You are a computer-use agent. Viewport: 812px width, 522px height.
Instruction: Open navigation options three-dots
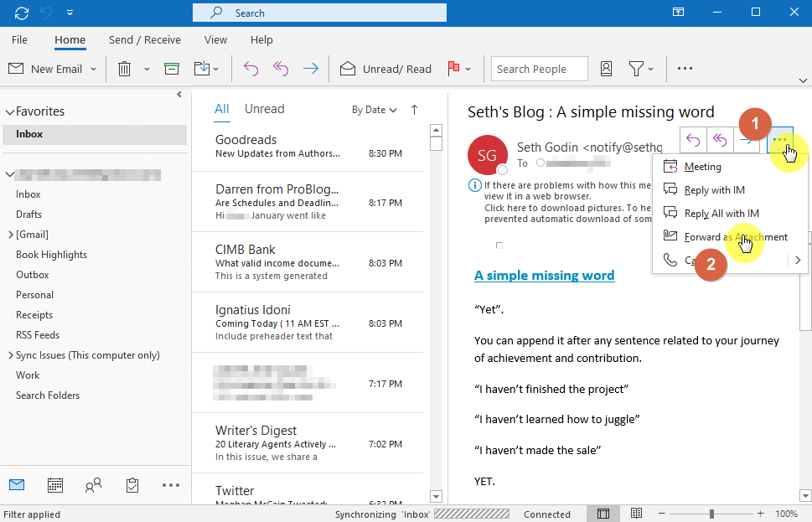click(x=170, y=485)
